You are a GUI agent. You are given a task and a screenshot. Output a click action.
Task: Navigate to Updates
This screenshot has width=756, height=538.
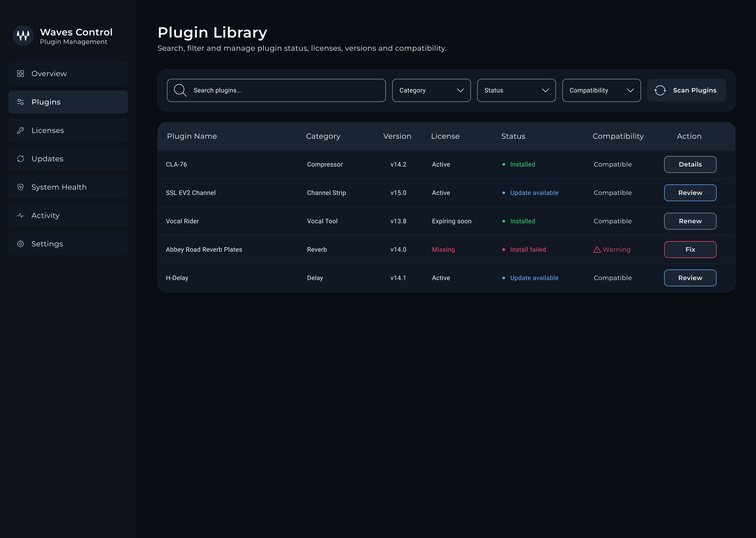pyautogui.click(x=68, y=159)
